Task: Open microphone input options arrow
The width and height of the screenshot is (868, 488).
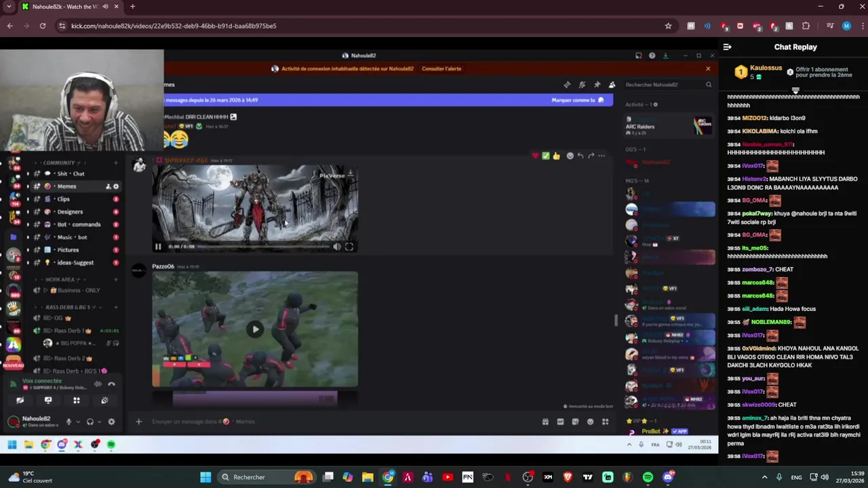Action: tap(77, 422)
